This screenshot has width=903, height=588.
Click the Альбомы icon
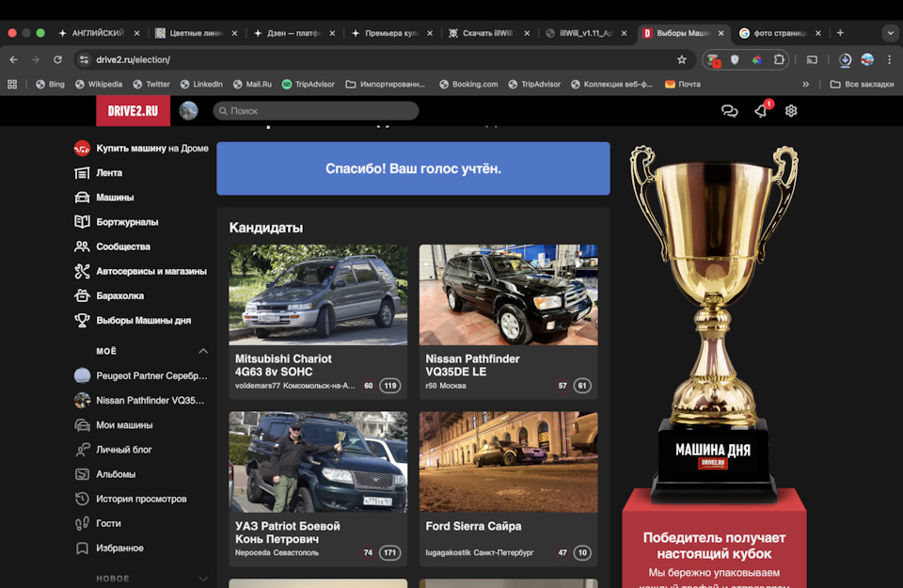(82, 474)
